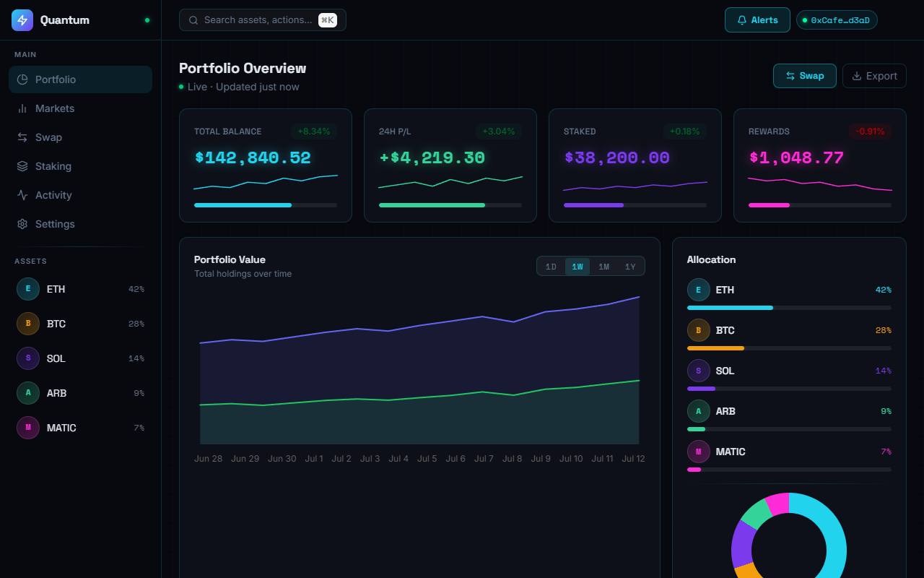Click the Markets bar chart sidebar icon

(x=22, y=108)
